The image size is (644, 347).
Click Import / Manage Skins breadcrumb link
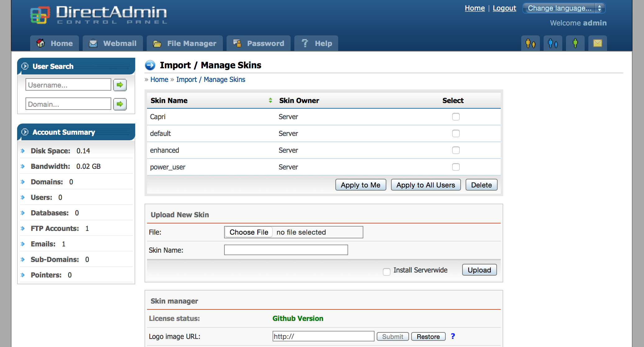211,79
